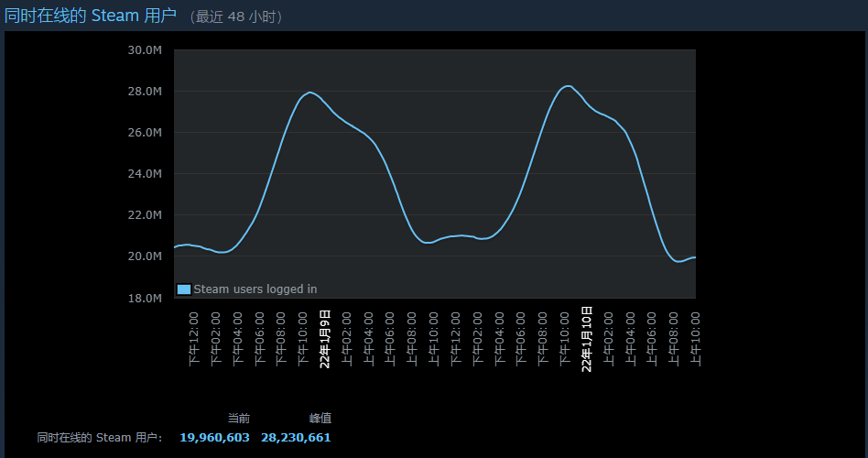Select the 18.0M y-axis label
Viewport: 868px width, 458px height.
tap(145, 298)
